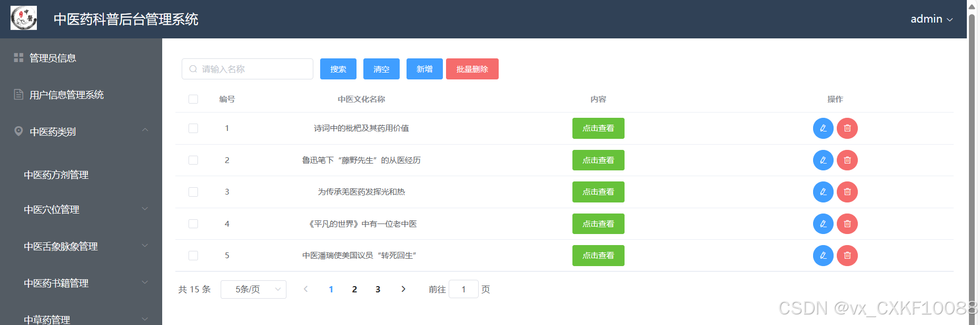Click the 搜索 button

[338, 69]
